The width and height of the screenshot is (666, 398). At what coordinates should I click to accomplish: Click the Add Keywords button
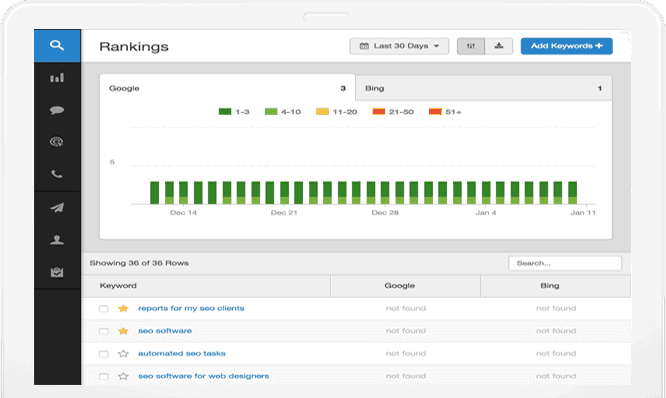coord(567,46)
